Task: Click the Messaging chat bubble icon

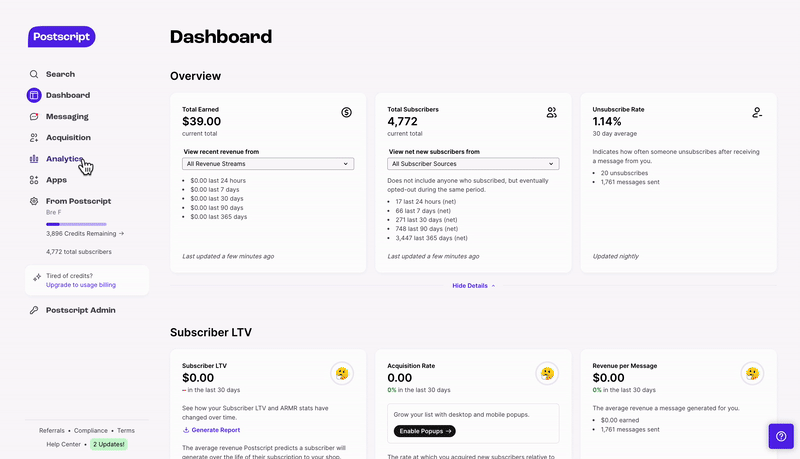Action: pos(34,116)
